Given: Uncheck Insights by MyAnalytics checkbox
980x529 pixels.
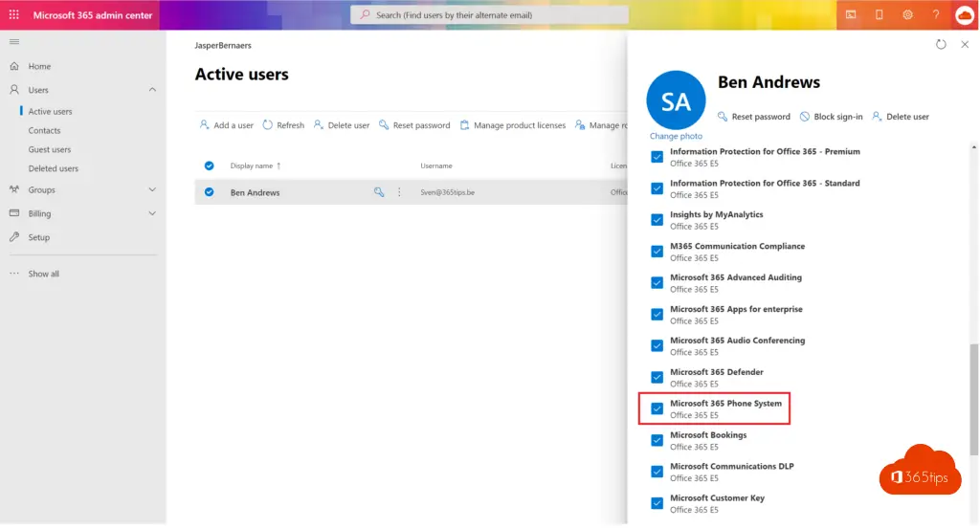Looking at the screenshot, I should [x=657, y=220].
